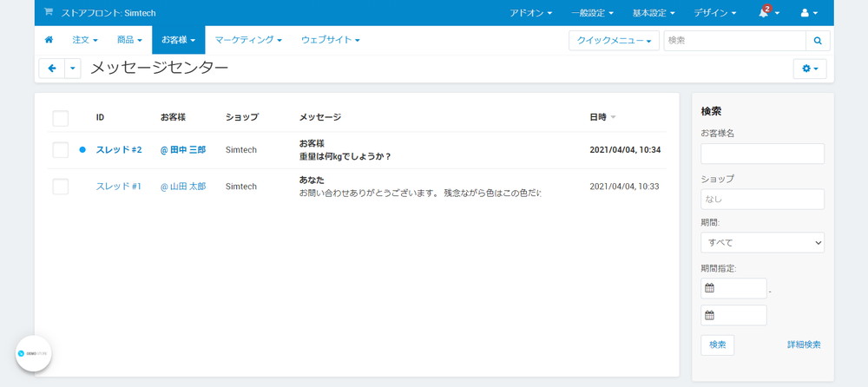Click Simtech shop cell of thread #2
This screenshot has width=868, height=387.
tap(240, 150)
